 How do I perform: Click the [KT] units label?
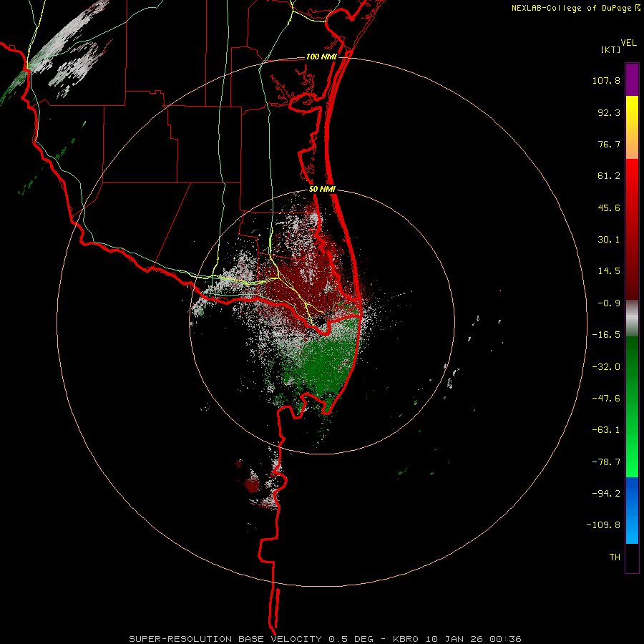610,49
